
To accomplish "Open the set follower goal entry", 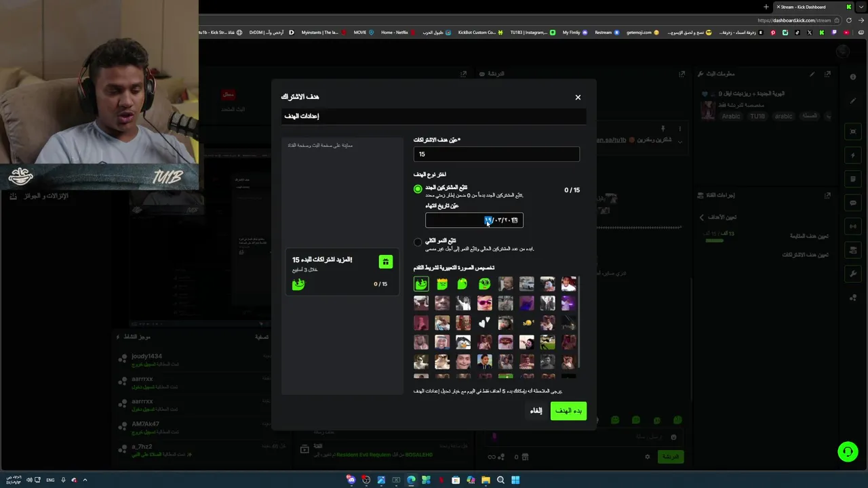I will [809, 236].
